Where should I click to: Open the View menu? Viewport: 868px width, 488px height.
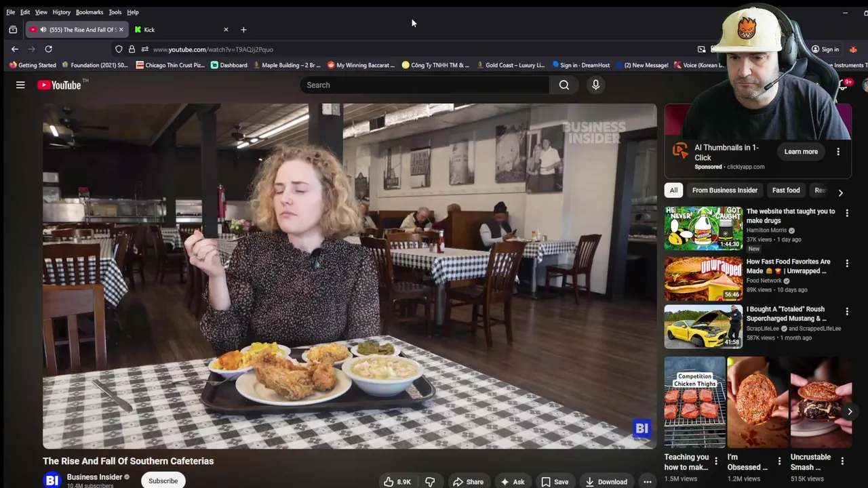[x=41, y=12]
